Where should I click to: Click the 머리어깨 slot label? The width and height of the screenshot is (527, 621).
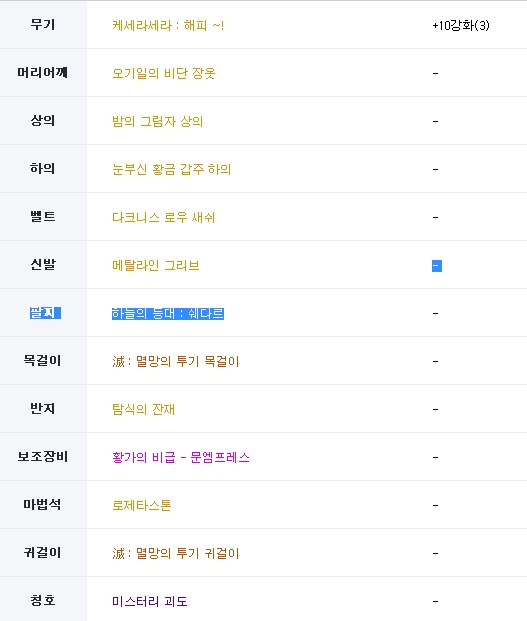[x=43, y=72]
